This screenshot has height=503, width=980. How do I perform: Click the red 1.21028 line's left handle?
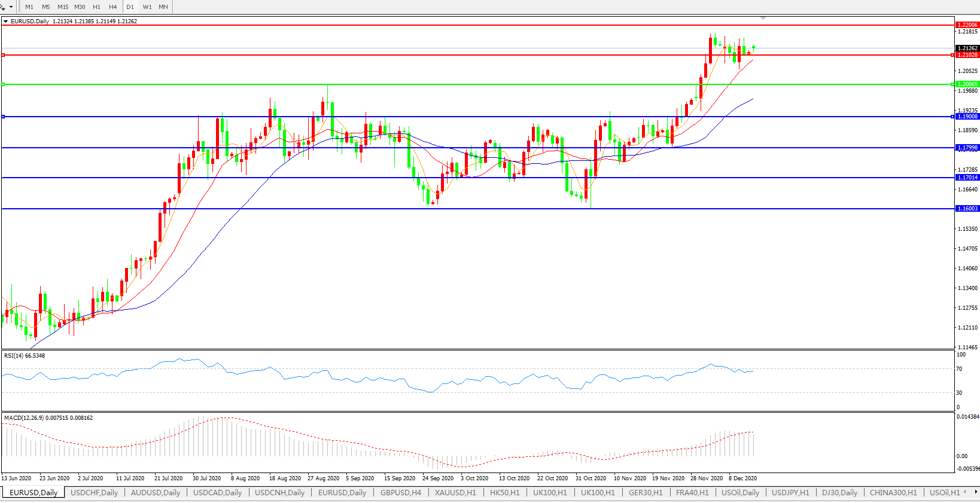tap(4, 55)
